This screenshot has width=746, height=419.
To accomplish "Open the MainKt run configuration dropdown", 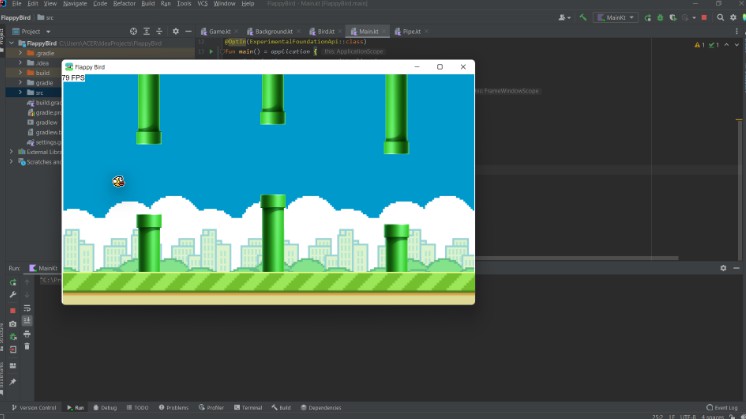I will tap(616, 18).
